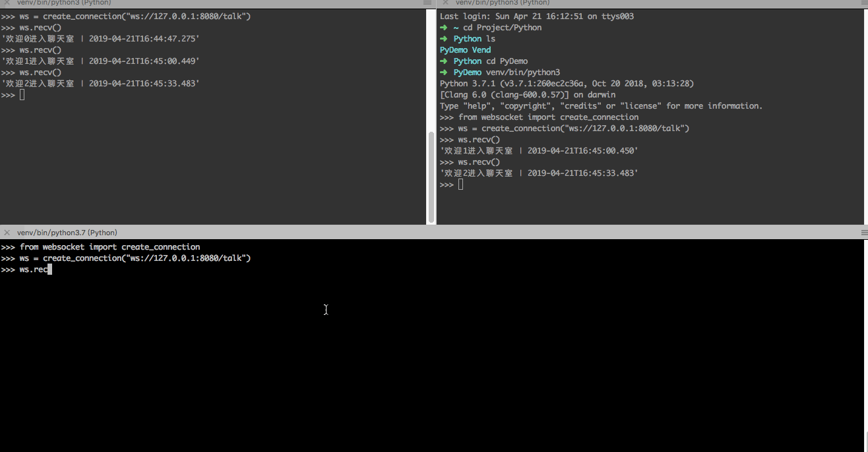Close the top-right python3 pane
Viewport: 868px width, 452px height.
click(x=445, y=3)
